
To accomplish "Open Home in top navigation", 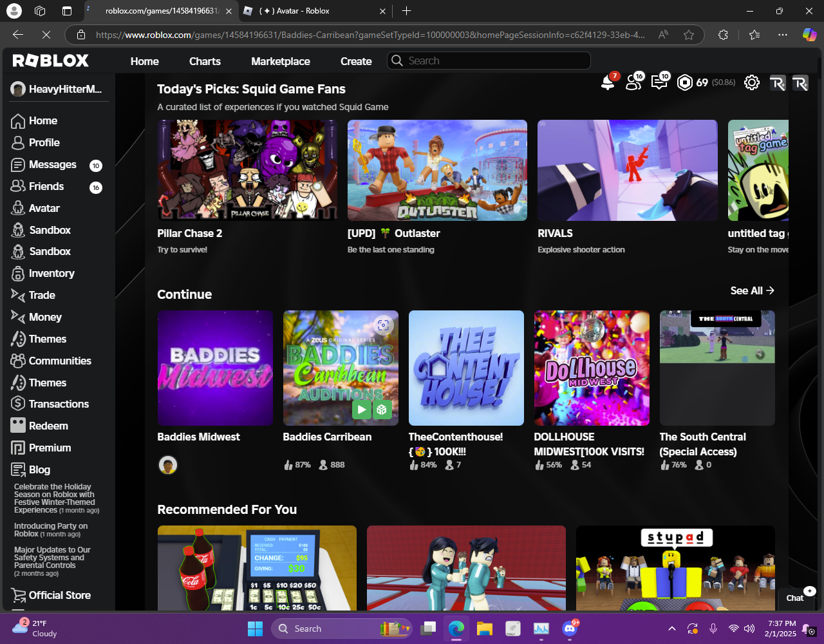I will 144,61.
